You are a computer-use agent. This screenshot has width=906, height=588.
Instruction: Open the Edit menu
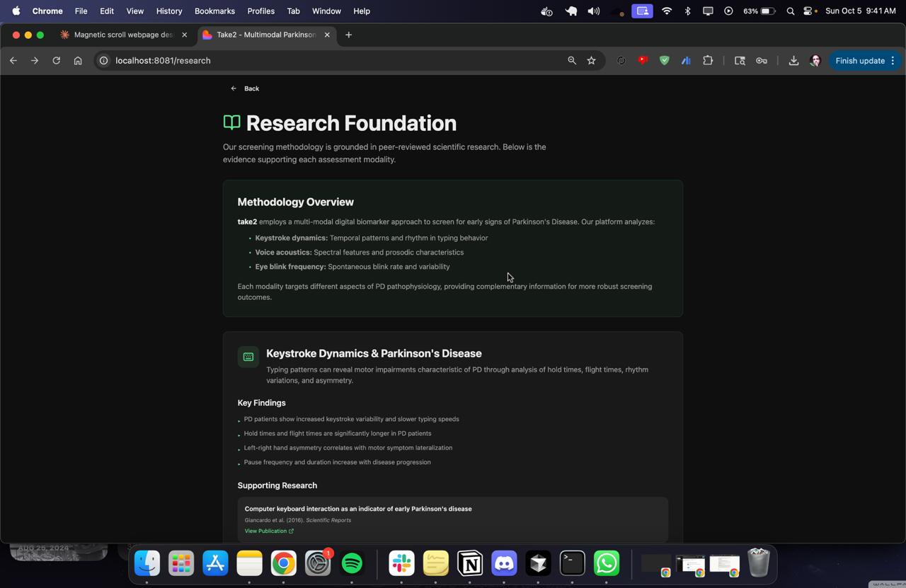[x=107, y=11]
